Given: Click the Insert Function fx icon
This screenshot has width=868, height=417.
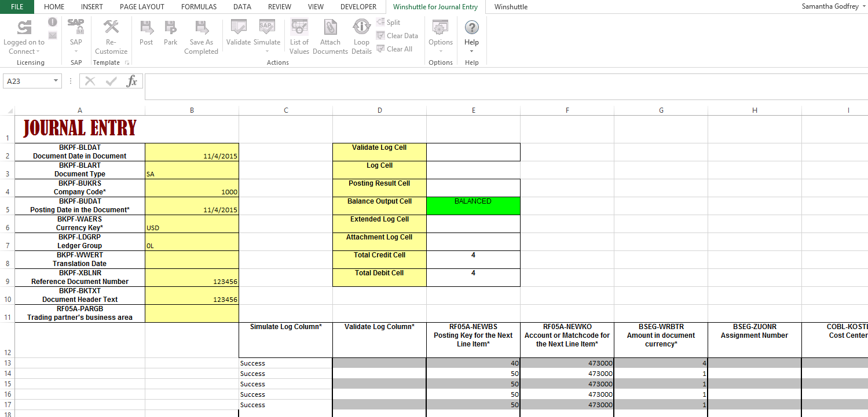Looking at the screenshot, I should pos(132,81).
